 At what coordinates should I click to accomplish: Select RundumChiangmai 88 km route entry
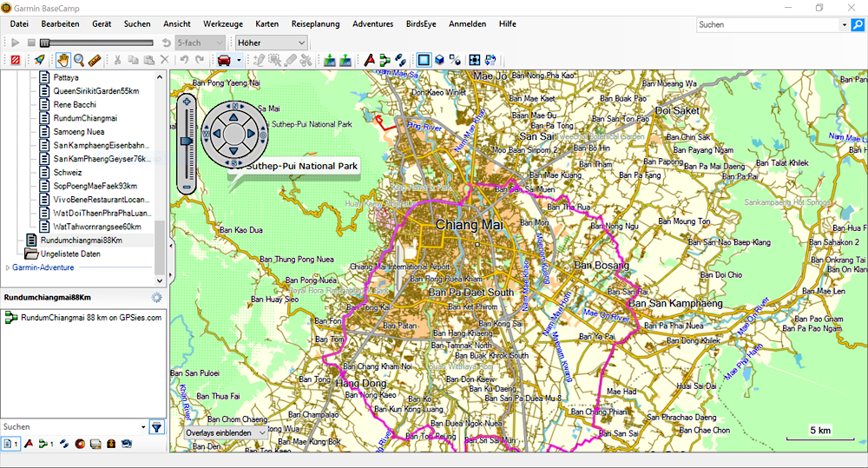(x=90, y=319)
